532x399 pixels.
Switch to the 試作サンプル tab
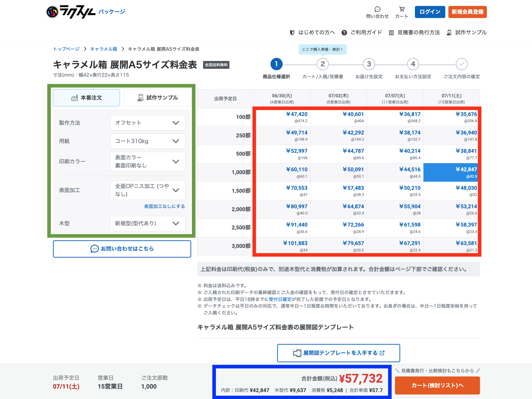click(x=157, y=97)
